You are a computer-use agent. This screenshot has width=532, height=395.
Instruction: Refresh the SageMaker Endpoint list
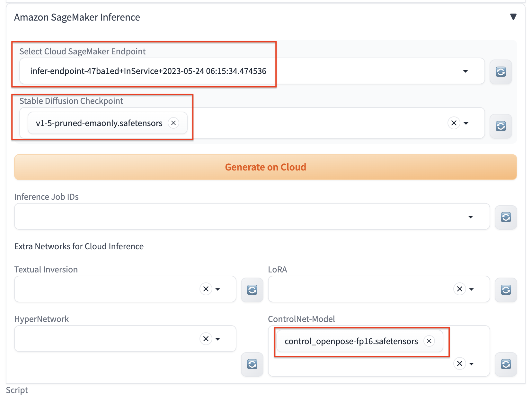pos(501,71)
